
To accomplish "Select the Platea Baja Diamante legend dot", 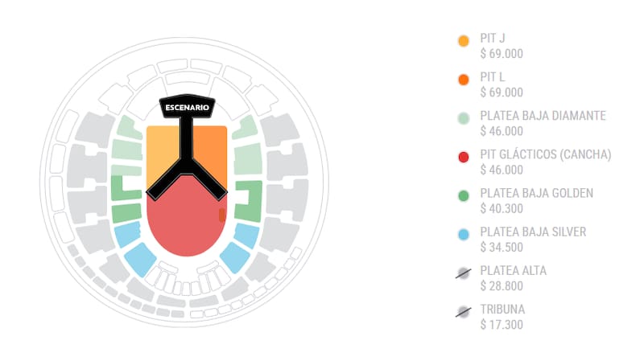I will tap(463, 118).
